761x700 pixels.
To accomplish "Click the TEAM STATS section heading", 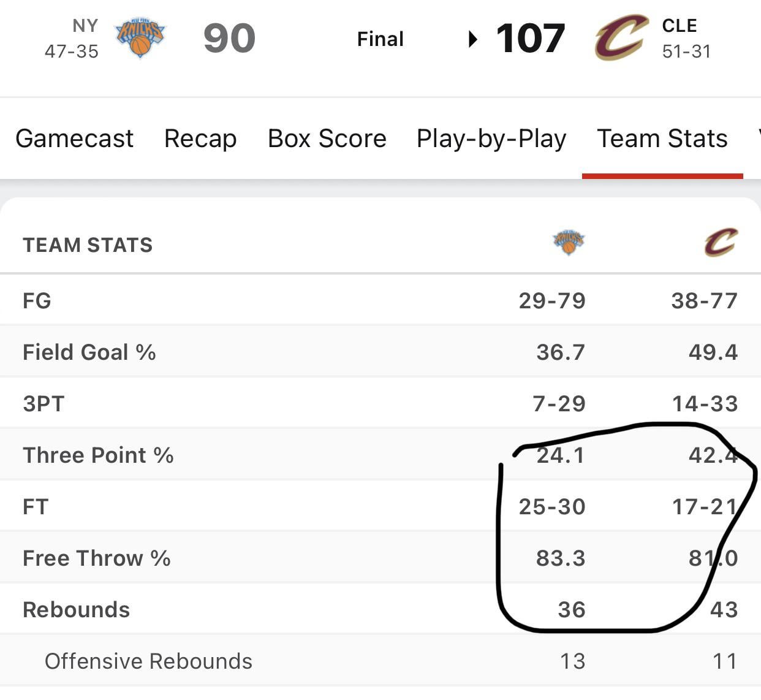I will 88,245.
